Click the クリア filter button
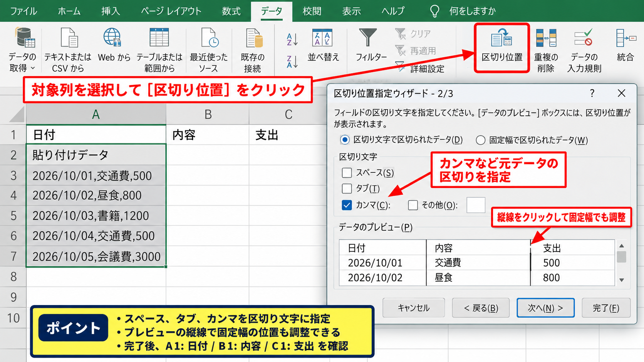The height and width of the screenshot is (362, 644). pos(413,34)
